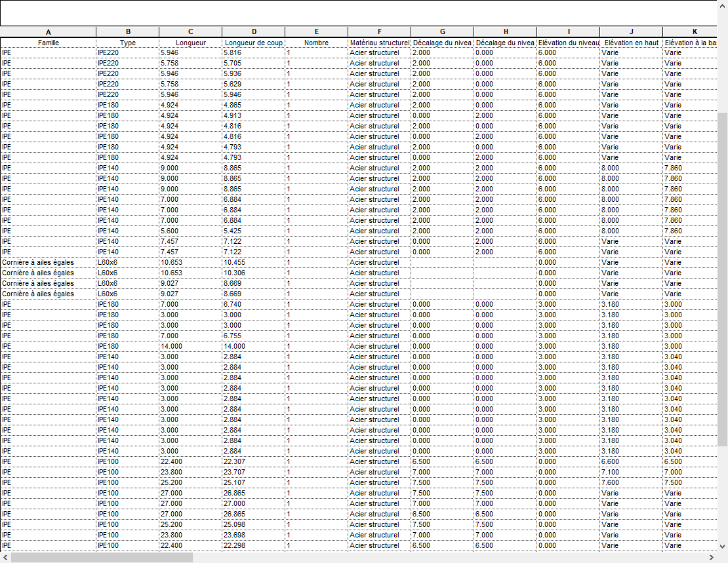The height and width of the screenshot is (563, 728).
Task: Click the Longueur de coupe header cell
Action: [x=253, y=42]
